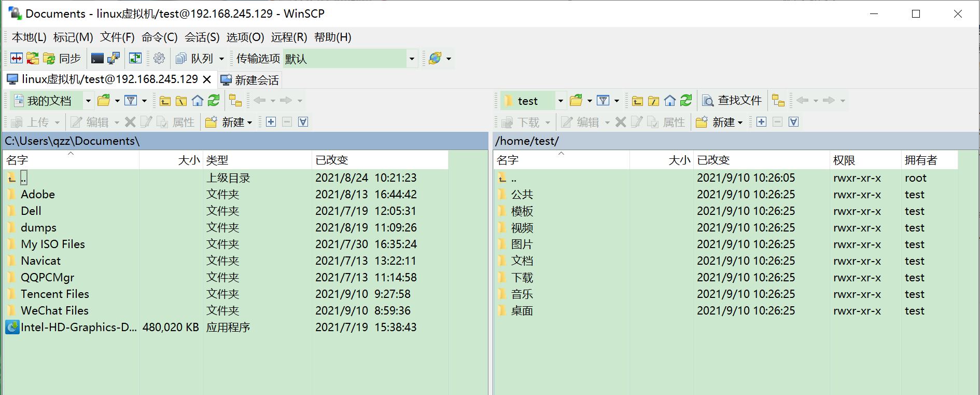Image resolution: width=980 pixels, height=395 pixels.
Task: Open session in PuTTY icon
Action: pos(114,58)
